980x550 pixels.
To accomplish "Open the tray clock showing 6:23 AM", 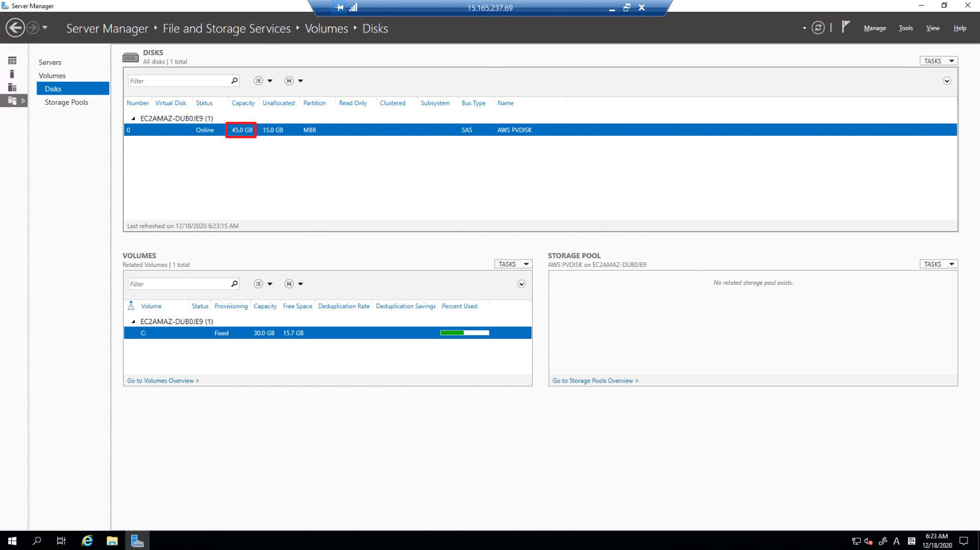I will tap(937, 541).
